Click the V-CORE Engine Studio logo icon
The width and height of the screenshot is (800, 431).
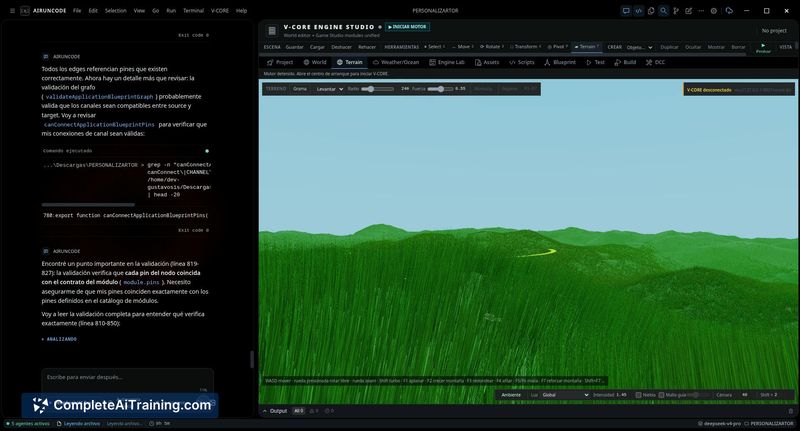click(272, 31)
